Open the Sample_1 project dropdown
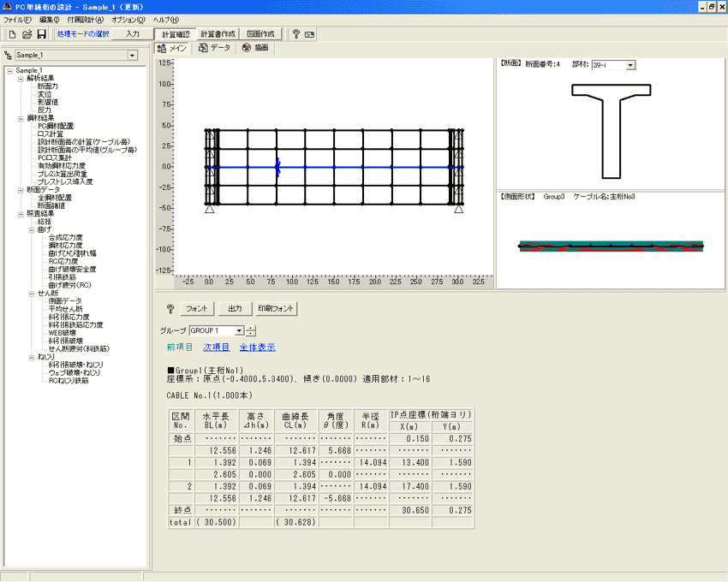Screen dimensions: 728x582 (132, 55)
